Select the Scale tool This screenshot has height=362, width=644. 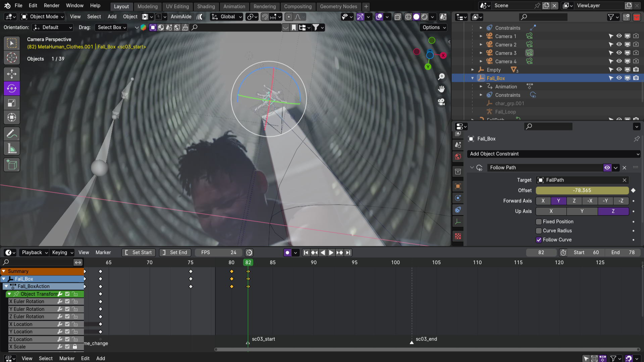coord(12,103)
